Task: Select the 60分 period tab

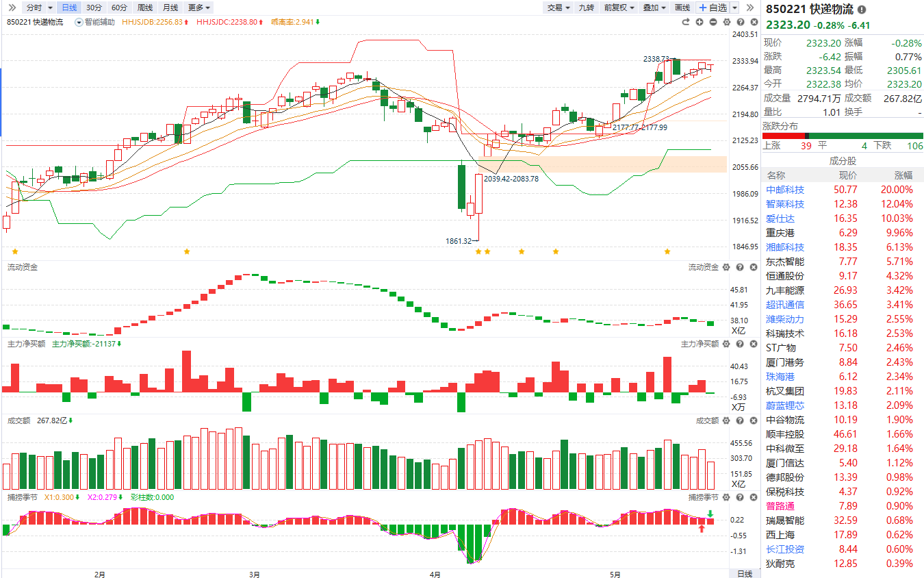Action: click(119, 8)
